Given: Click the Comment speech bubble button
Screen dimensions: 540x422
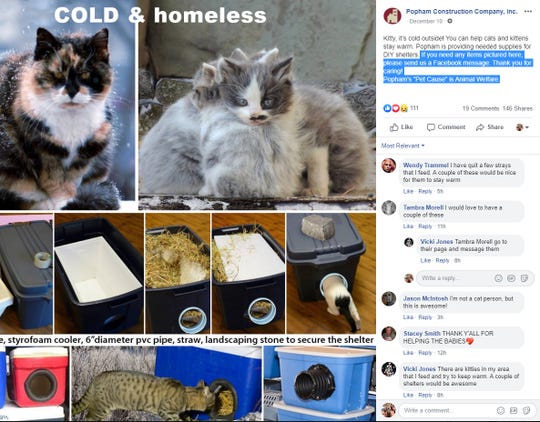Looking at the screenshot, I should 446,127.
